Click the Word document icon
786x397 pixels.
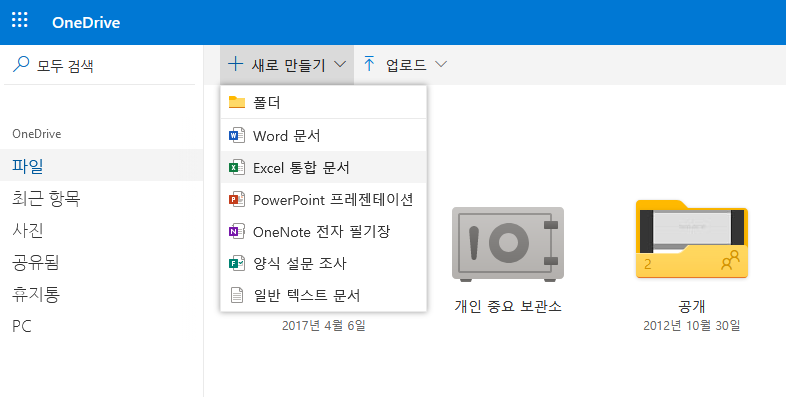click(x=237, y=135)
